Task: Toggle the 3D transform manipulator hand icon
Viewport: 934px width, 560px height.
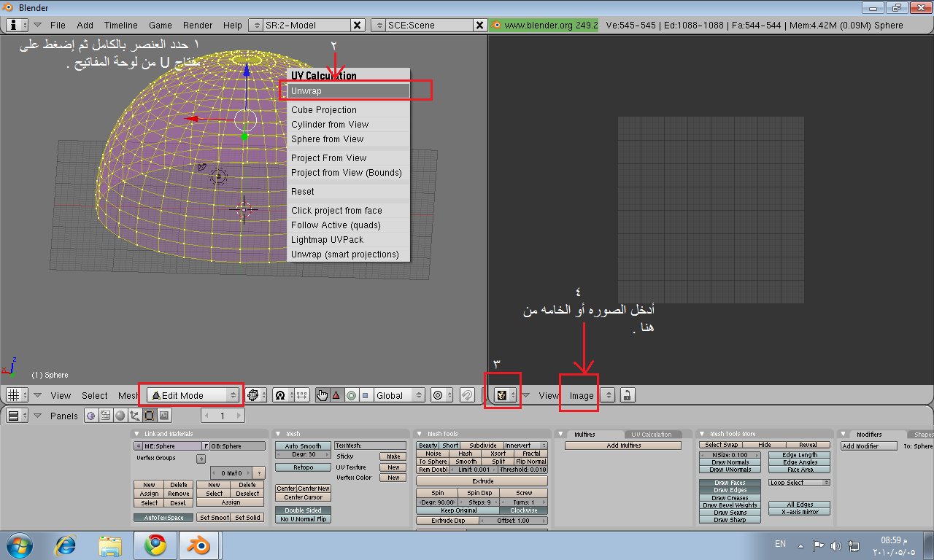Action: coord(323,395)
